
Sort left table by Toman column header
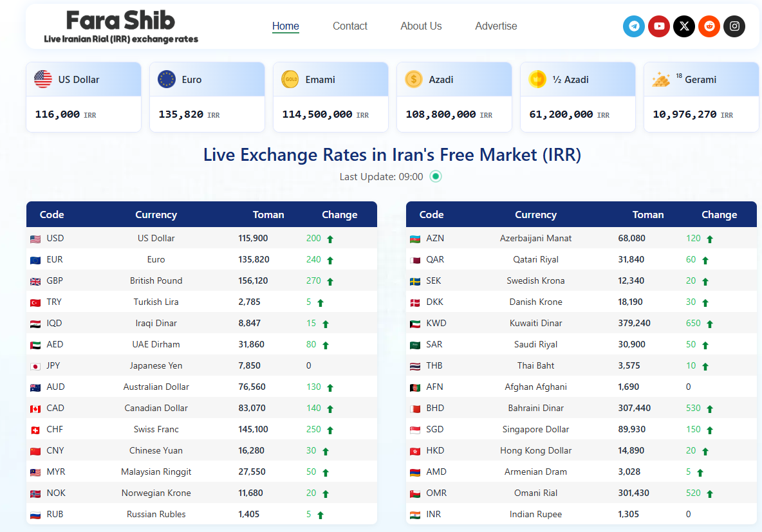(268, 215)
